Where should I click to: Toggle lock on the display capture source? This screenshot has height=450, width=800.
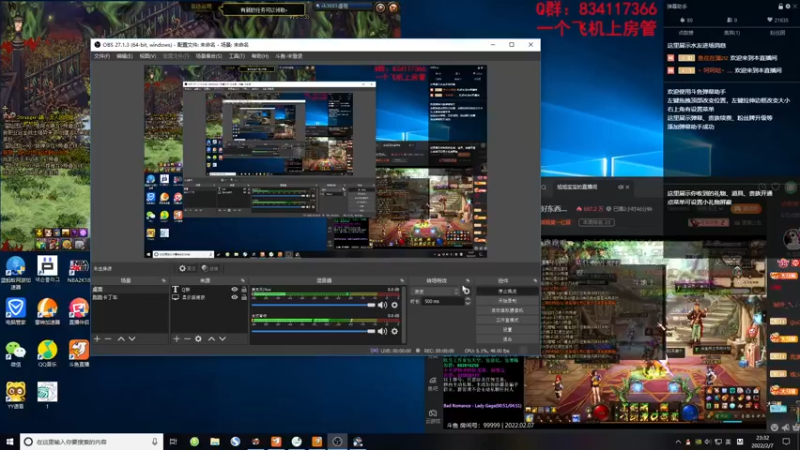pyautogui.click(x=244, y=297)
